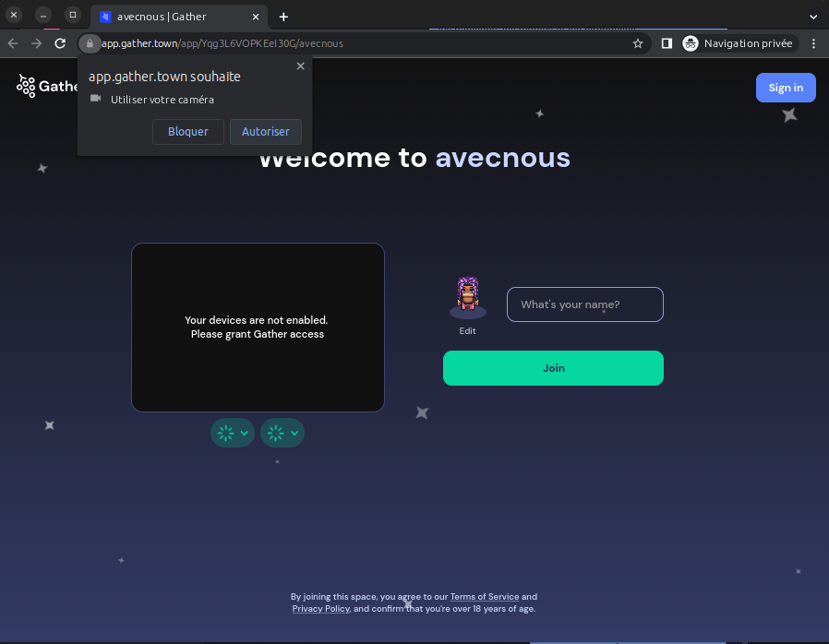Image resolution: width=829 pixels, height=644 pixels.
Task: Open the Navigation privée profile menu
Action: click(738, 43)
